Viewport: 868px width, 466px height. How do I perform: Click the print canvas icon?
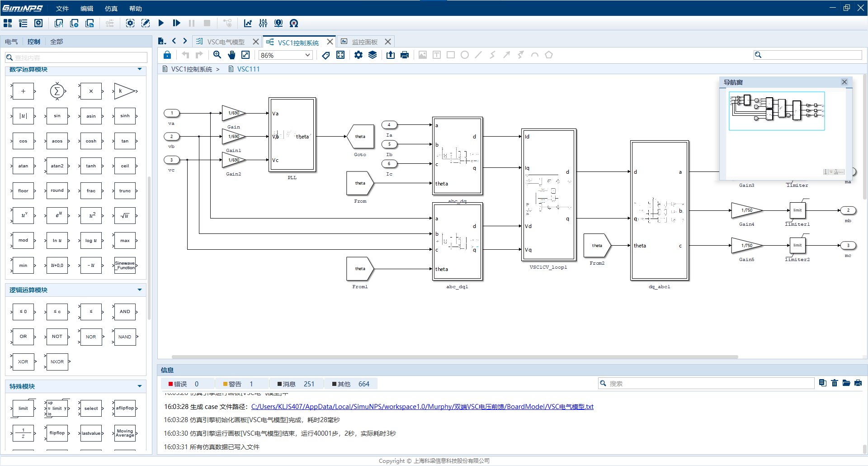(x=405, y=55)
